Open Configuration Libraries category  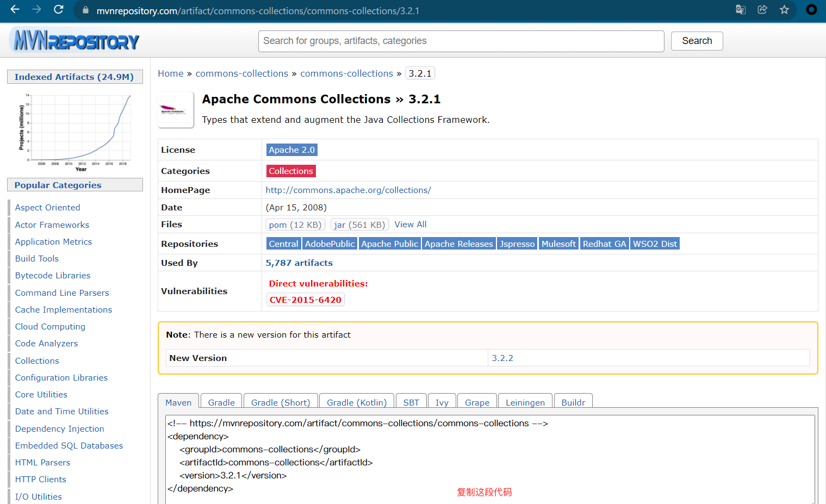[61, 378]
